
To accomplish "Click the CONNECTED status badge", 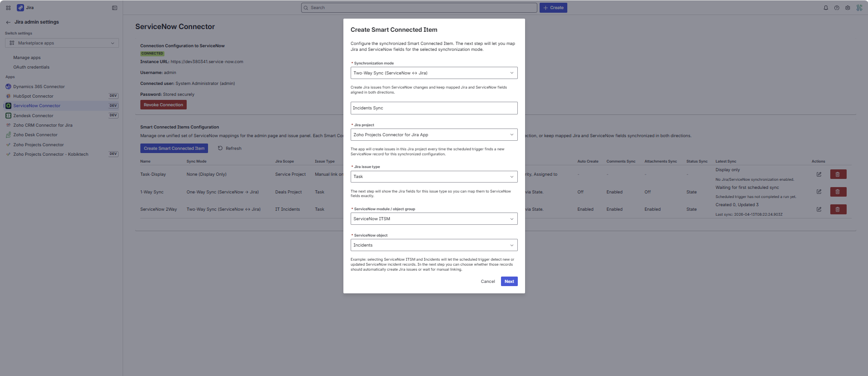I will [x=152, y=54].
